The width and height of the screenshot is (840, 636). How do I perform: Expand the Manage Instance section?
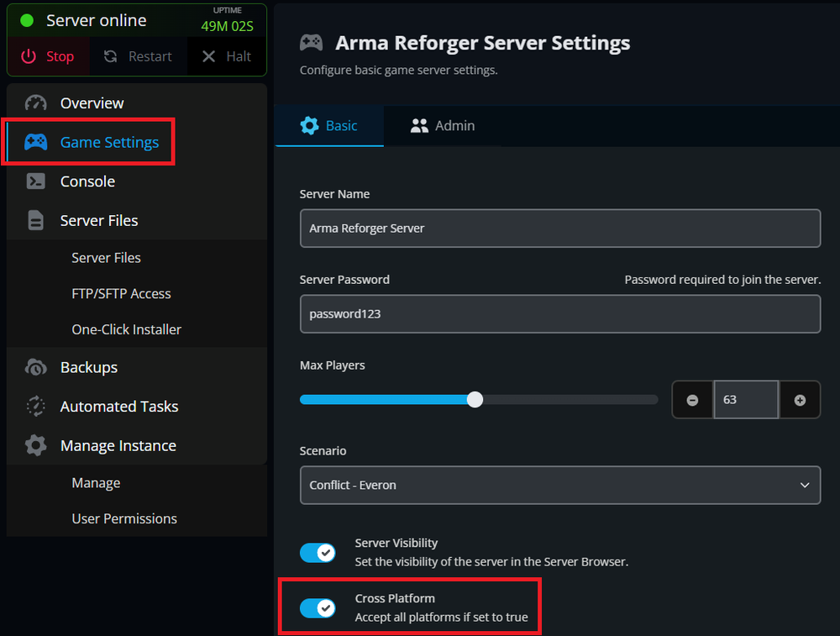tap(137, 445)
